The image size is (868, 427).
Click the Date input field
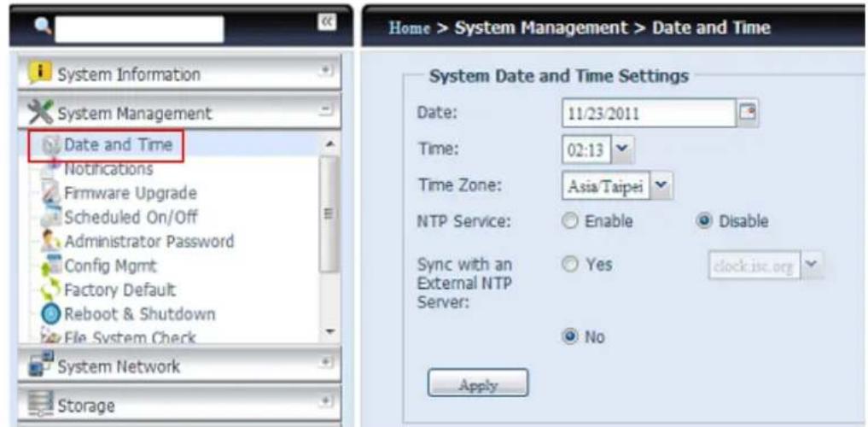pos(649,113)
